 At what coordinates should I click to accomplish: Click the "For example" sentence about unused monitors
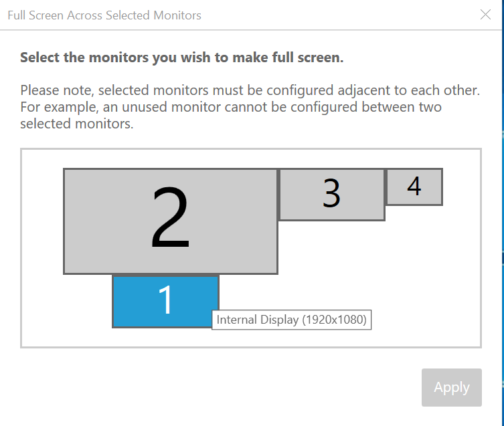[x=231, y=107]
